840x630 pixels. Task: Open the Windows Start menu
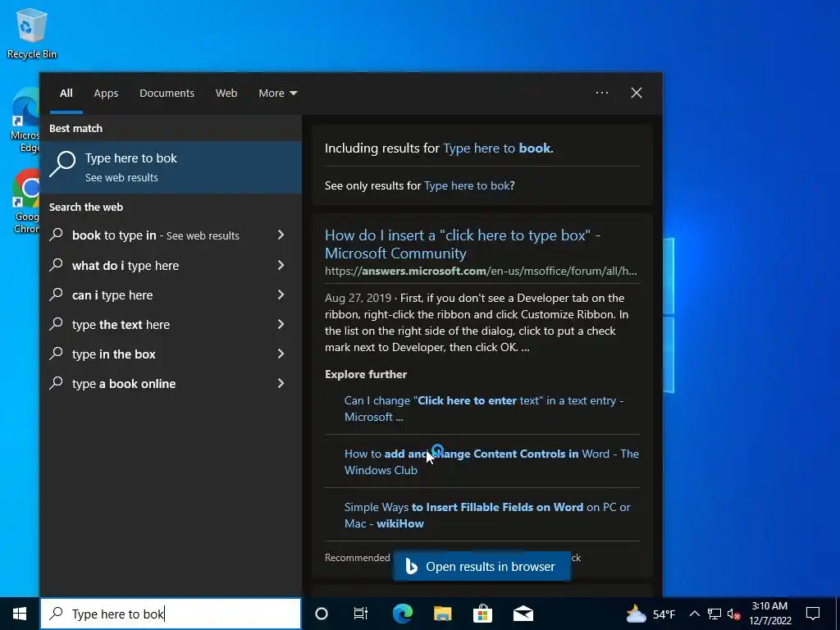pos(20,614)
